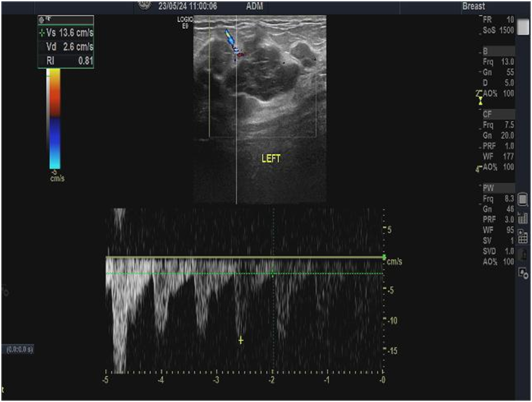Viewport: 532px width, 402px height.
Task: Open the bar chart worksheet icon
Action: tap(523, 218)
